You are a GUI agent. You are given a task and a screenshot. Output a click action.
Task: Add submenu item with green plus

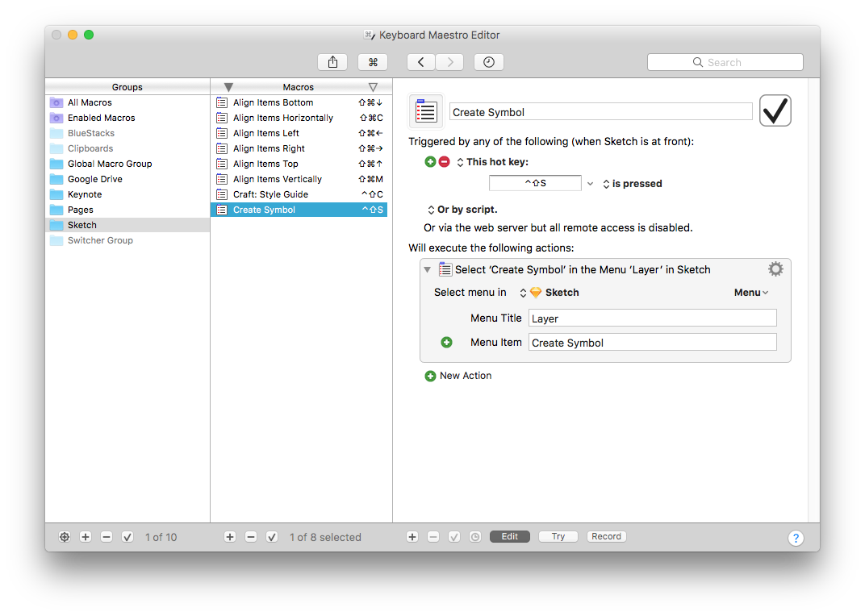[x=447, y=343]
